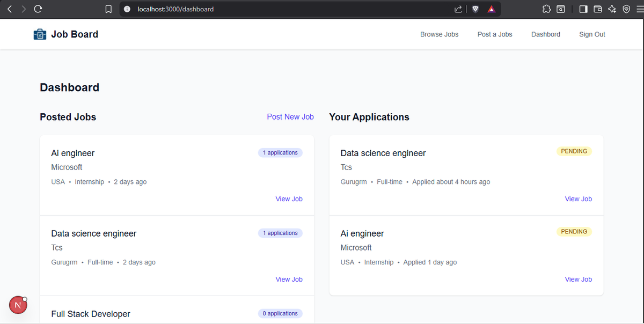Click Microsoft company name in Posted Jobs
This screenshot has width=644, height=324.
click(67, 167)
